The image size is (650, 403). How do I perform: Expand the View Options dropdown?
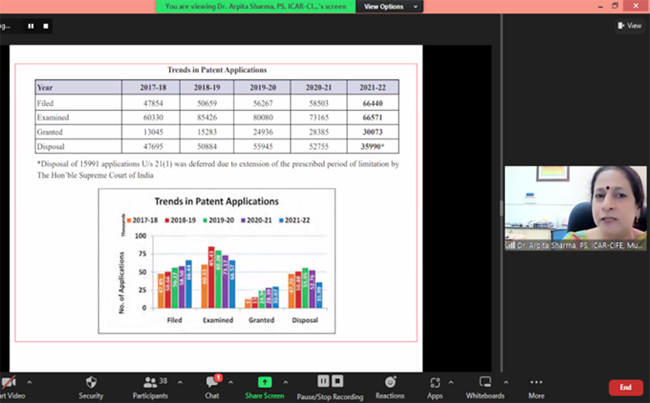point(391,6)
